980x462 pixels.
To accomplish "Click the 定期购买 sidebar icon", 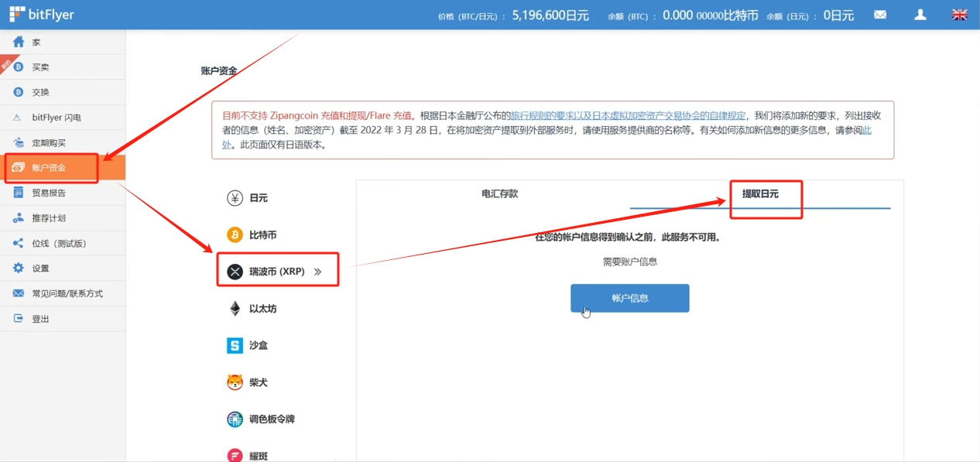I will point(19,142).
